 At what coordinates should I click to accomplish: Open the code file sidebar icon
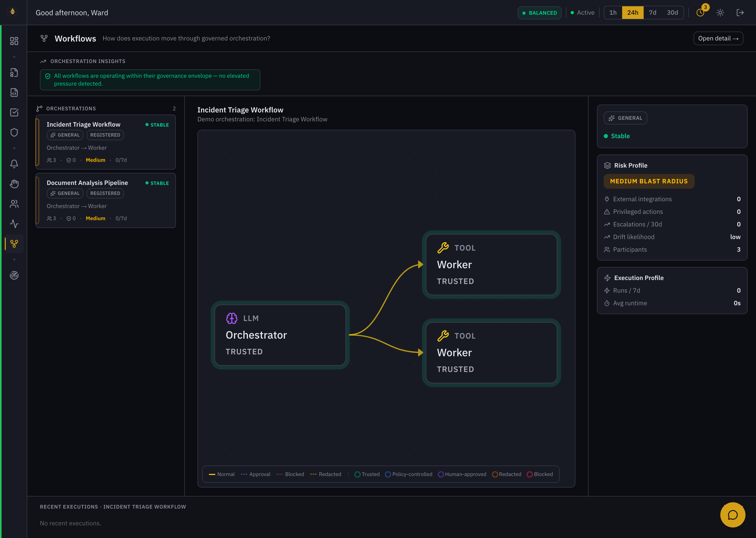pyautogui.click(x=14, y=92)
